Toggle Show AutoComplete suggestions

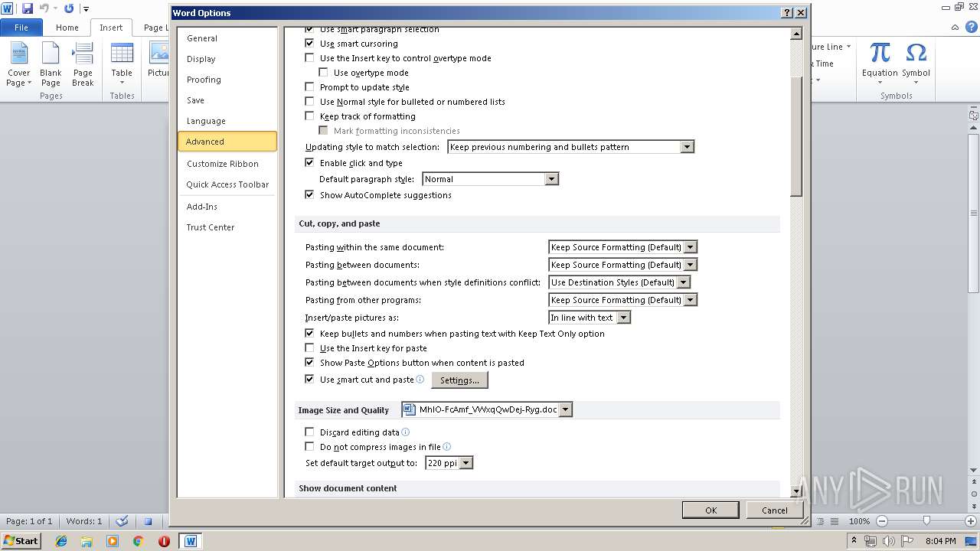click(309, 195)
